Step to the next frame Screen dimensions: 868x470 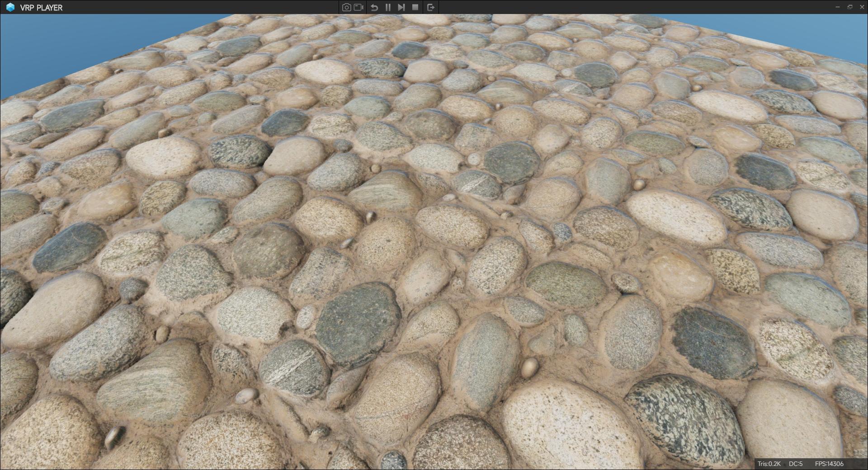(x=401, y=7)
